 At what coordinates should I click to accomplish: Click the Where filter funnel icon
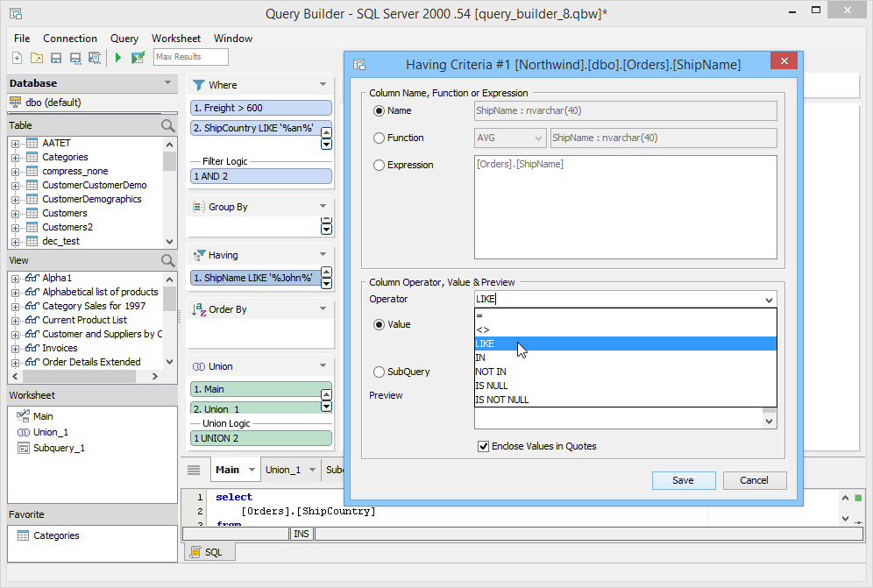(198, 85)
